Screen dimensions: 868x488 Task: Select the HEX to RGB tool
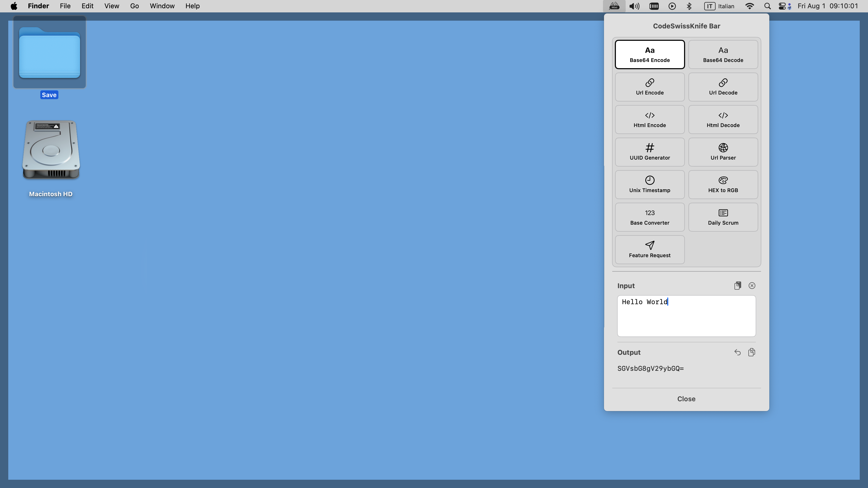723,185
